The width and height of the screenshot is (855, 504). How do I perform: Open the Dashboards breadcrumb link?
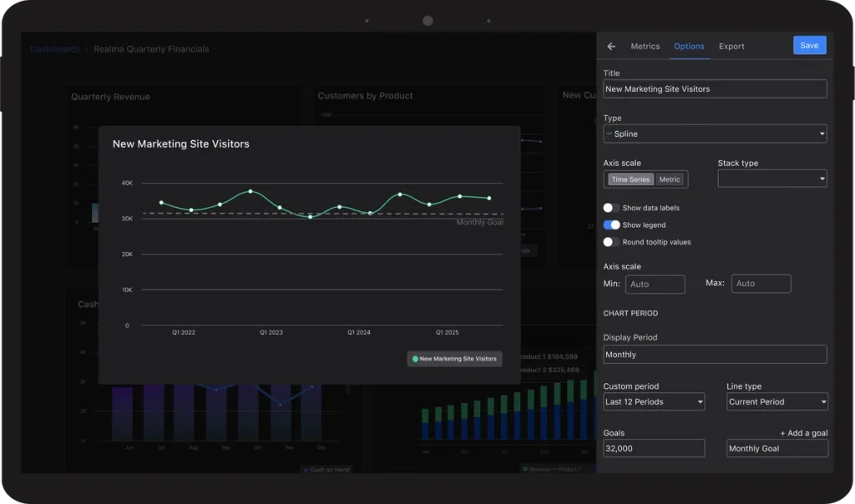(54, 49)
